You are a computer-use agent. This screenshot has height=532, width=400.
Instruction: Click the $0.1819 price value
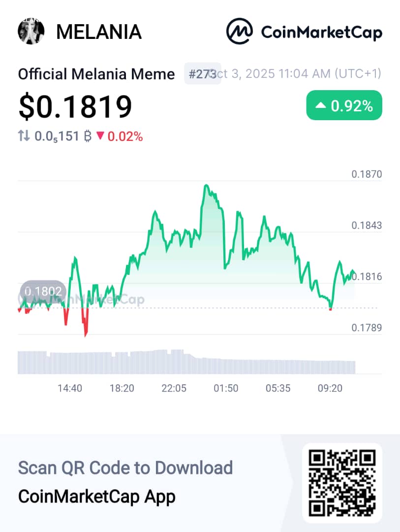pyautogui.click(x=75, y=106)
